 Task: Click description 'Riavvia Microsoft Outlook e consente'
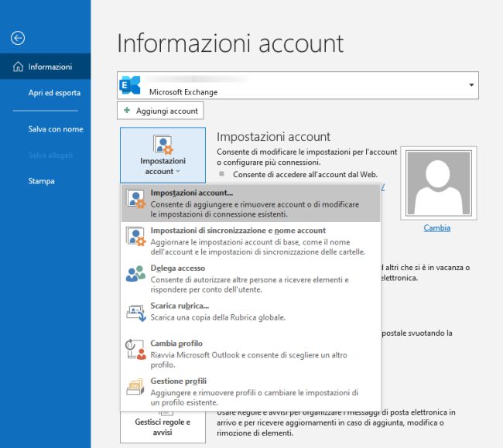248,360
